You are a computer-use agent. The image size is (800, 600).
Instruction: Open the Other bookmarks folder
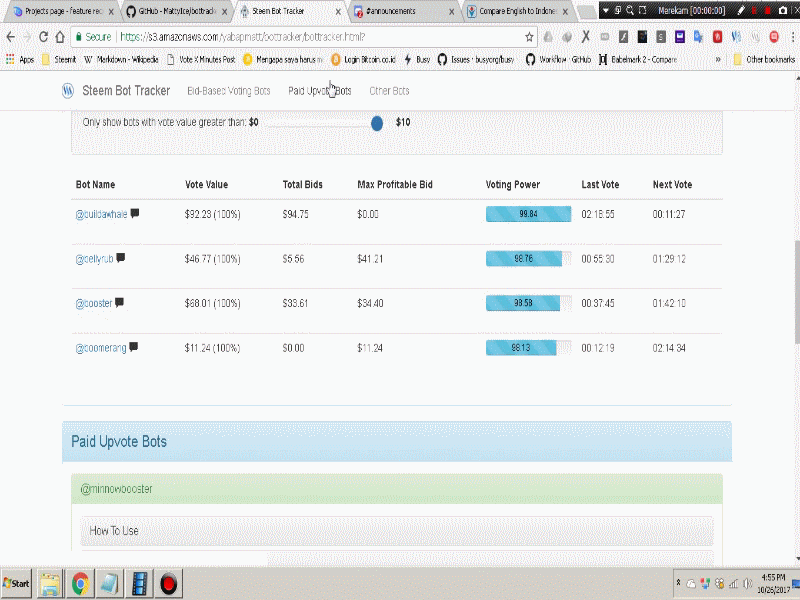pyautogui.click(x=764, y=60)
